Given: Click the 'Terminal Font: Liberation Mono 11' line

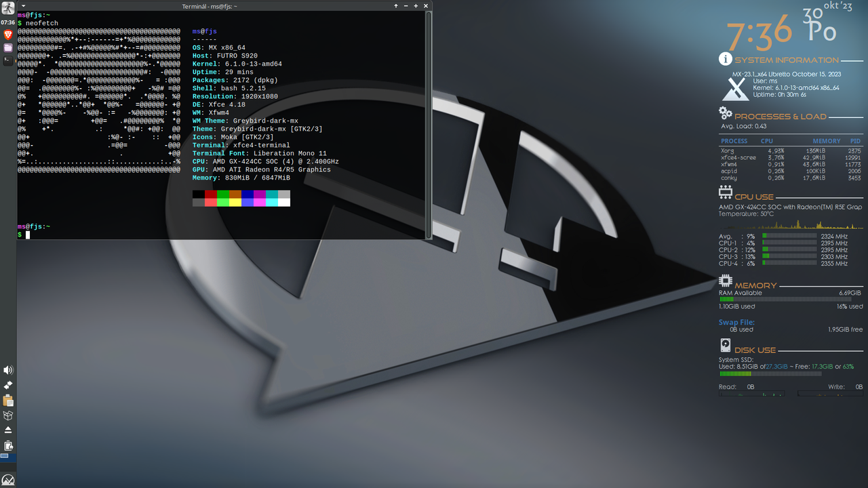Looking at the screenshot, I should tap(260, 153).
